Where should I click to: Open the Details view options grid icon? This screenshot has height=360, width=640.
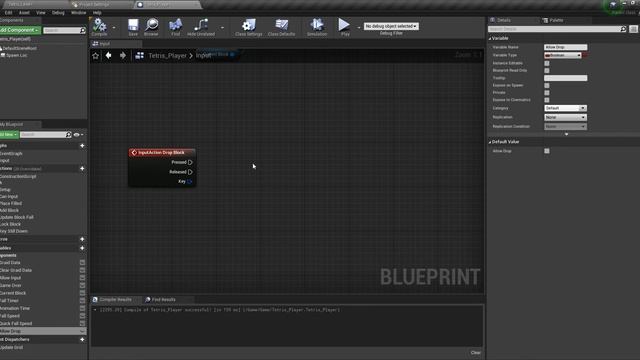(633, 29)
